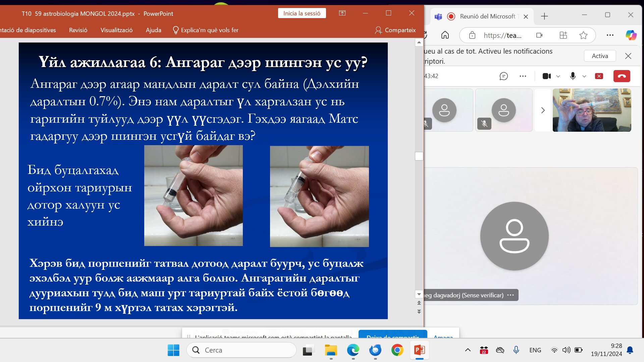Open the Windows Start menu
This screenshot has height=362, width=644.
[x=173, y=350]
